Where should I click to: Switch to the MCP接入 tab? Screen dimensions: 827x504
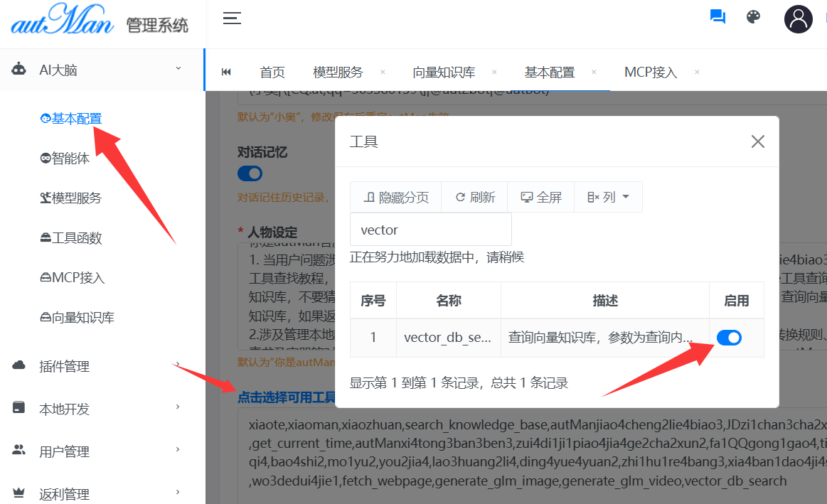click(x=650, y=72)
